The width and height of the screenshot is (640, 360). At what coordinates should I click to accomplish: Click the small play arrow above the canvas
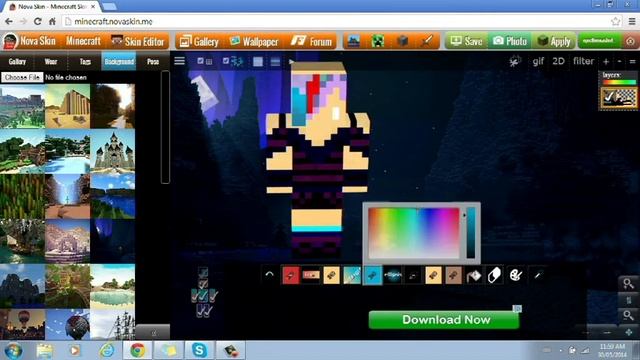tap(291, 62)
